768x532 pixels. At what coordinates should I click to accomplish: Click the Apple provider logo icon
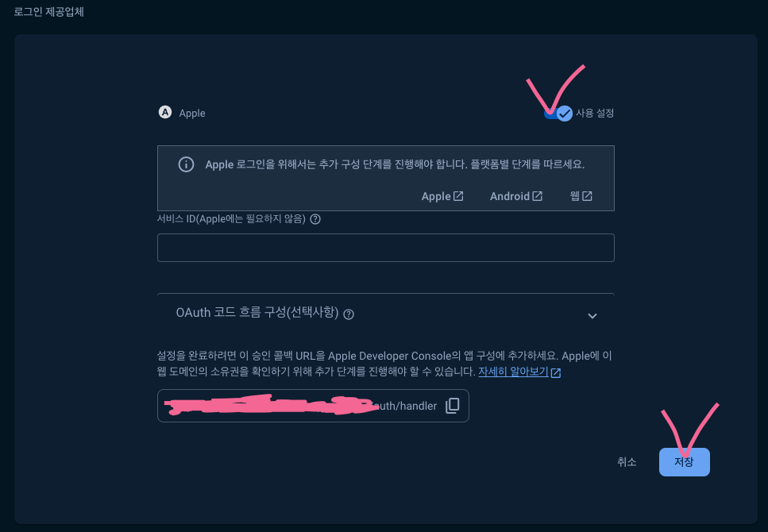click(x=165, y=113)
